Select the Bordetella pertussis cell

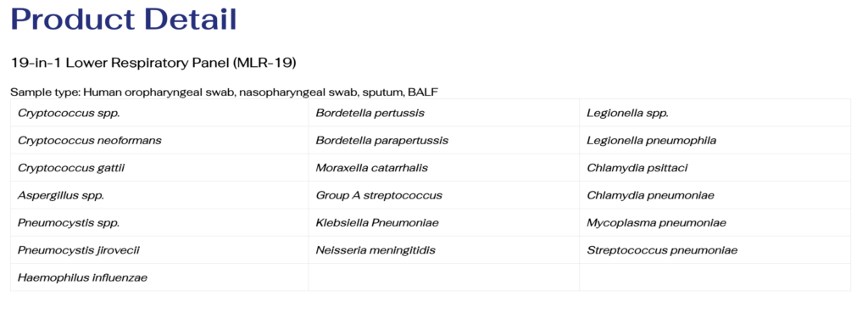(x=444, y=113)
